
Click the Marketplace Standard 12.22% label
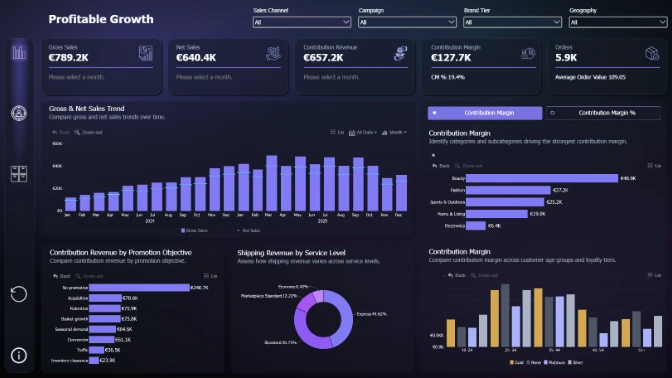269,296
